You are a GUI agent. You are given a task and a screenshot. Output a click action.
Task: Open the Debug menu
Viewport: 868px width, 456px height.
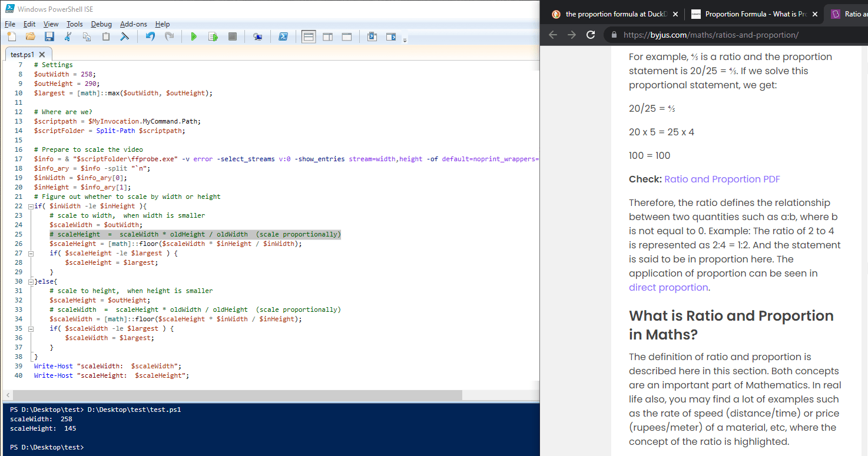pos(101,24)
